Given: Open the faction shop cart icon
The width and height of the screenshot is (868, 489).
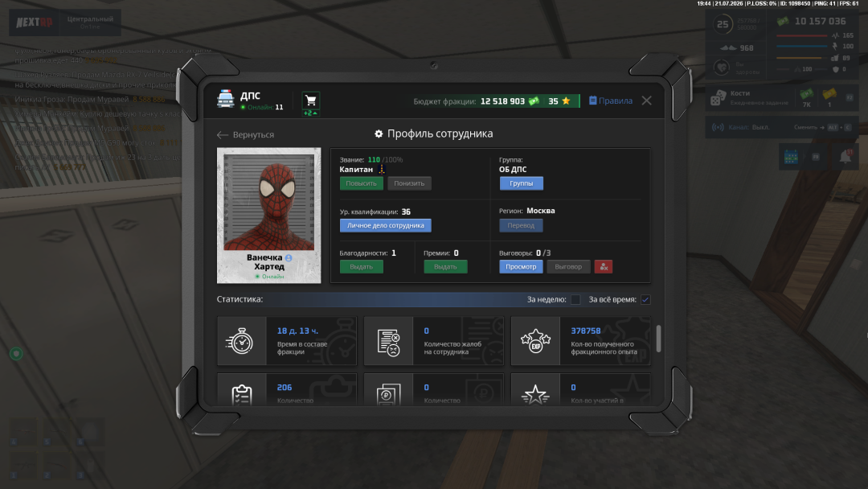Looking at the screenshot, I should tap(310, 101).
